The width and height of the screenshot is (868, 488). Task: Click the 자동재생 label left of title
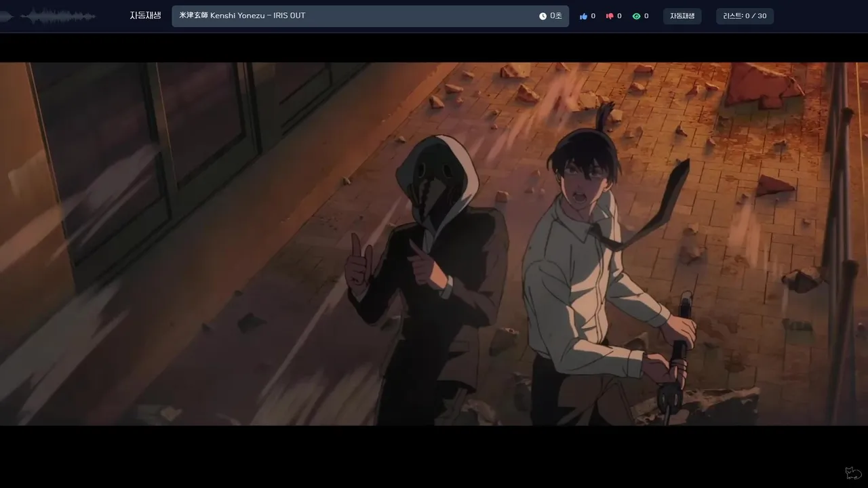pyautogui.click(x=146, y=16)
